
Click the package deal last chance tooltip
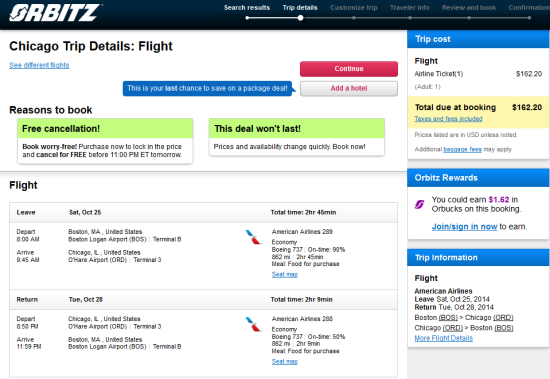pyautogui.click(x=207, y=88)
